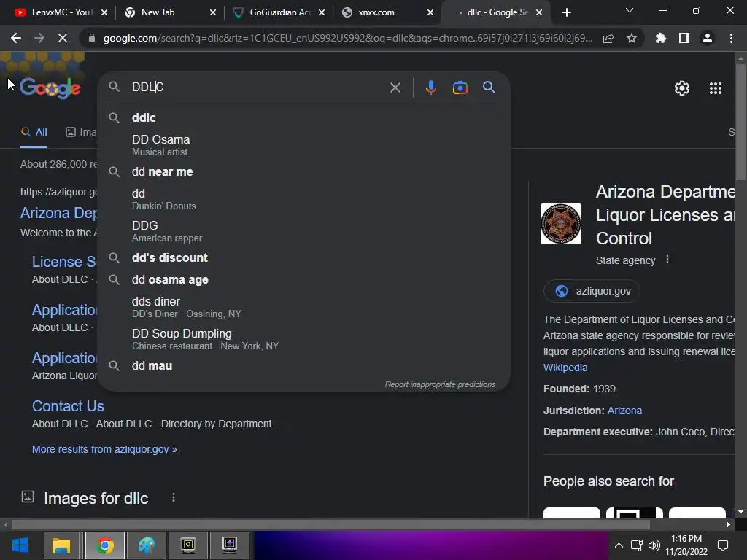Choose suggestion 'ddlc'
This screenshot has height=560, width=747.
(x=304, y=117)
